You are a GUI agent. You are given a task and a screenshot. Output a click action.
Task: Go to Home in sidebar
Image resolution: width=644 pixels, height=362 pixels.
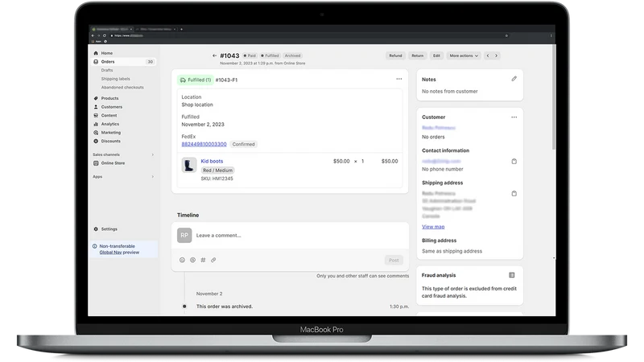107,53
